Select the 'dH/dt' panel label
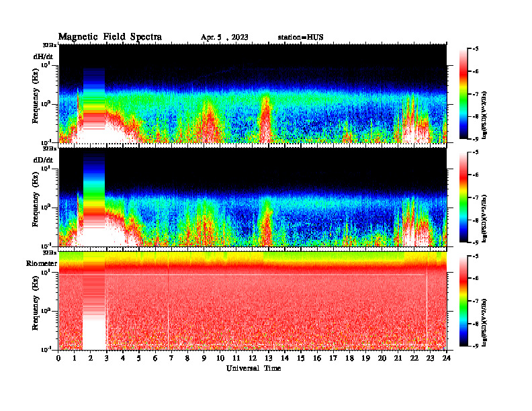The width and height of the screenshot is (532, 411). [43, 56]
